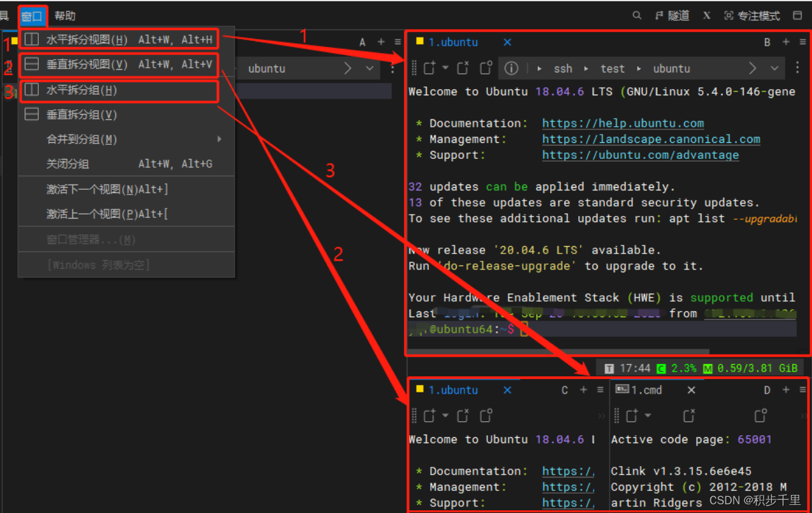Click the 0.59/3.81 GiB memory indicator
This screenshot has width=812, height=513.
pyautogui.click(x=750, y=368)
